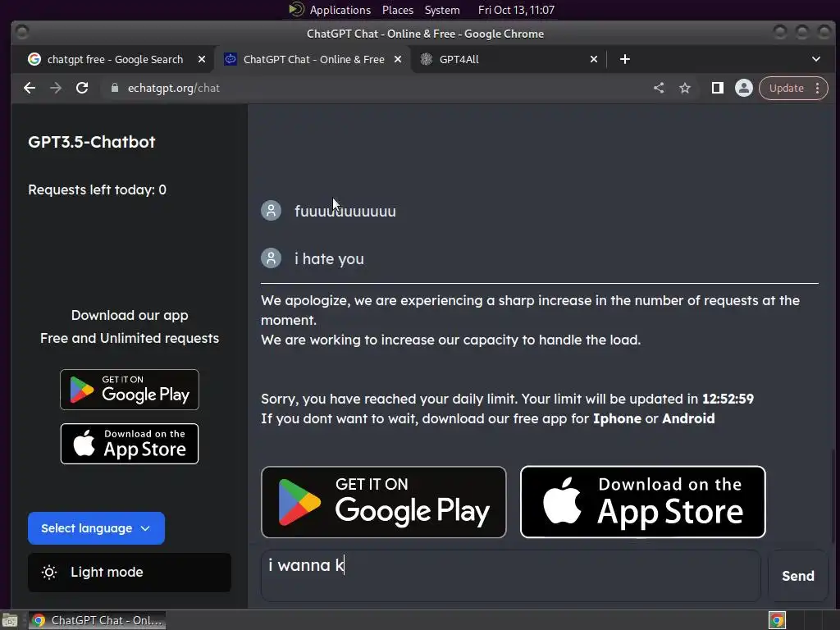
Task: Click the clock showing Fri Oct 13, 11:07
Action: tap(516, 10)
